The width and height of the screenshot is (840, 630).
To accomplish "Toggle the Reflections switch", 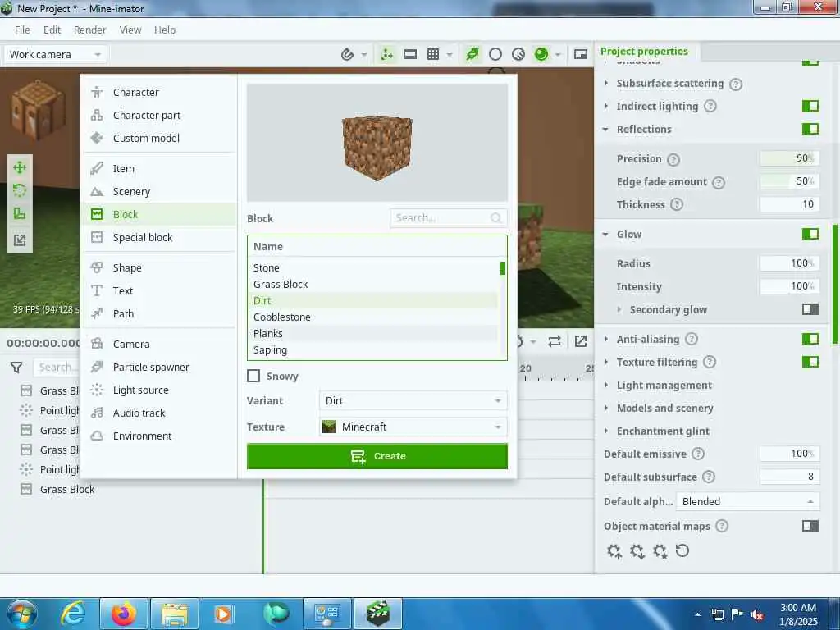I will [810, 129].
